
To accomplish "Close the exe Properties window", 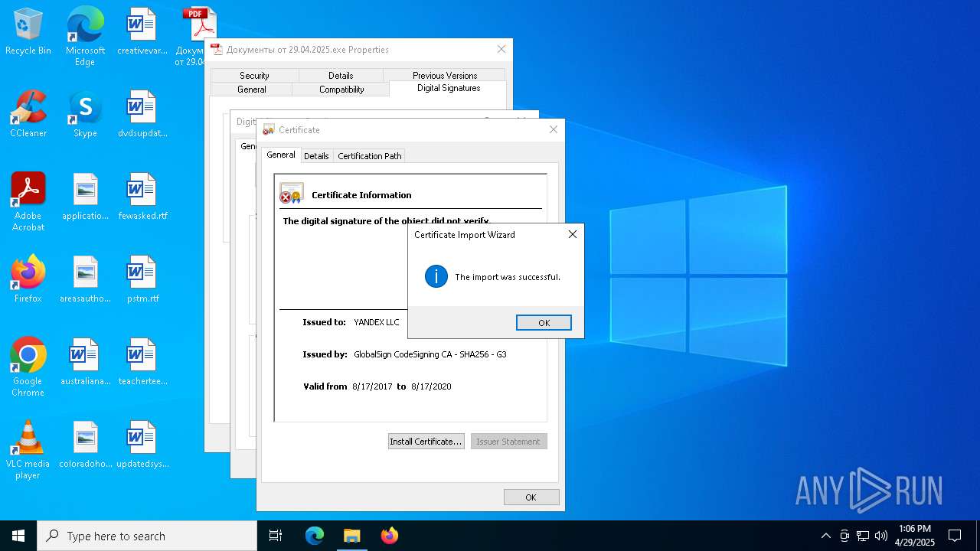I will [501, 49].
